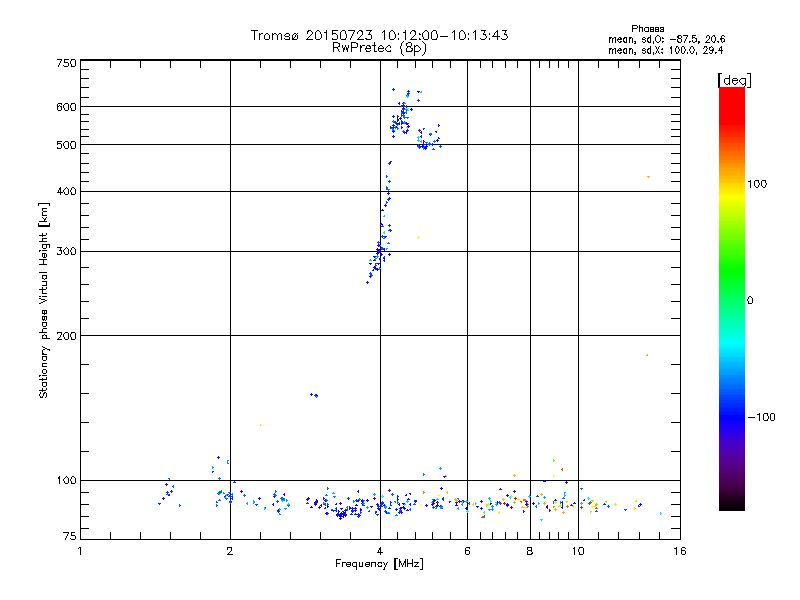The image size is (800, 600).
Task: Click the '[deg]' colorbar unit label
Action: [x=734, y=80]
